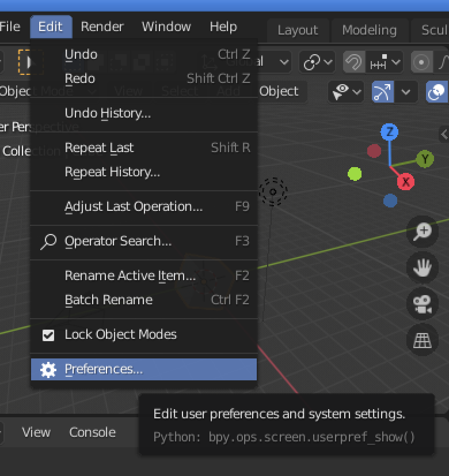The height and width of the screenshot is (476, 449).
Task: Click the X axis gizmo handle
Action: coord(406,182)
